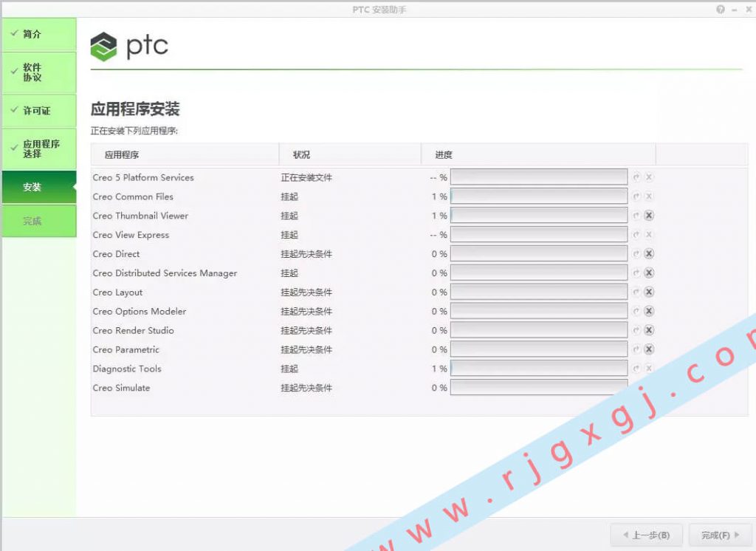Click the 进度 column header
This screenshot has width=756, height=551.
coord(538,155)
